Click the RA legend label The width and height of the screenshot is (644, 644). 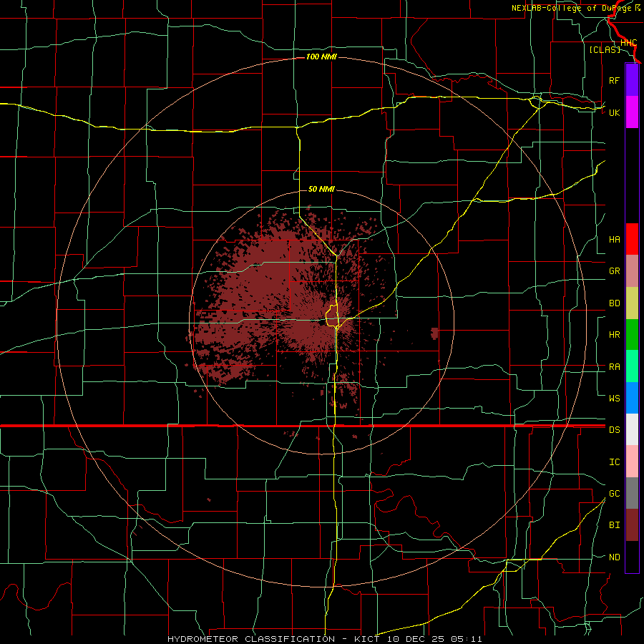point(614,367)
